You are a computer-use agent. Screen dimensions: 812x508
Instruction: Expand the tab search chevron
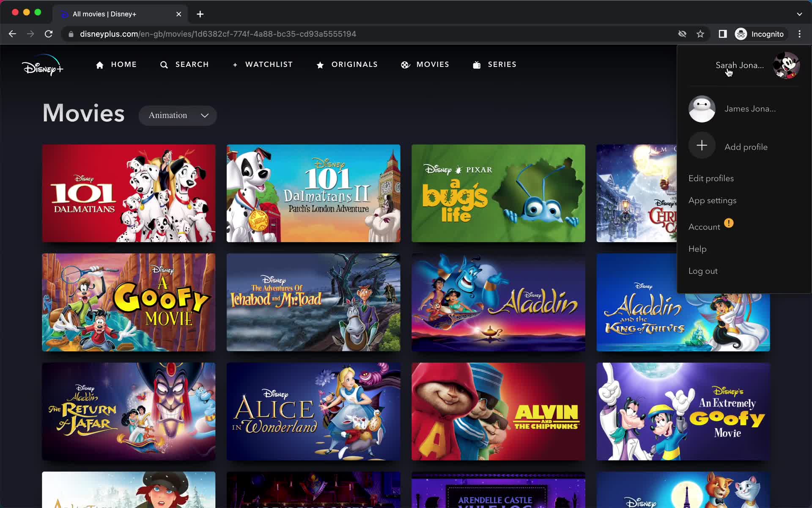click(x=799, y=14)
